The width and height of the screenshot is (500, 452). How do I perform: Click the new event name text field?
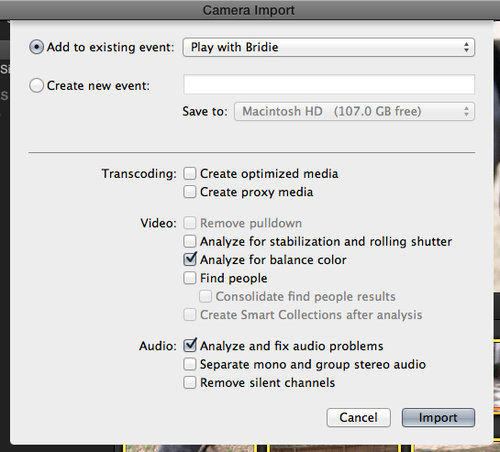(329, 85)
